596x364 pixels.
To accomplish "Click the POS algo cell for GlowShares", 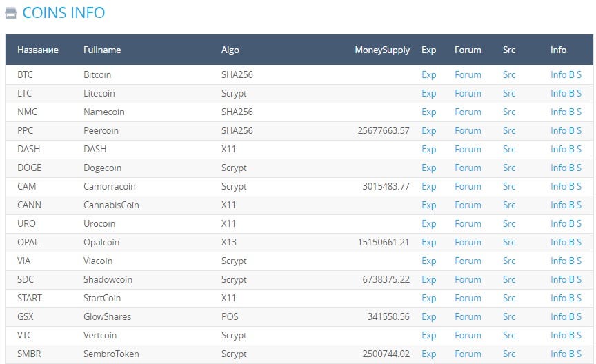I will pyautogui.click(x=230, y=317).
